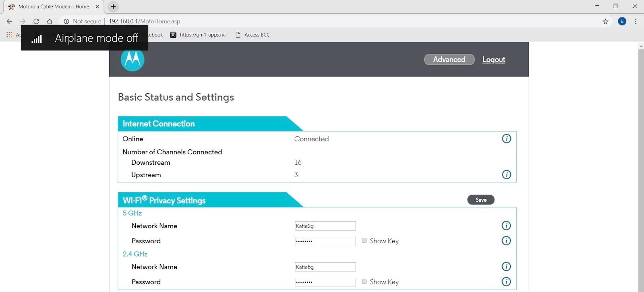Select the Motorola Cable Modem tab

pyautogui.click(x=54, y=6)
